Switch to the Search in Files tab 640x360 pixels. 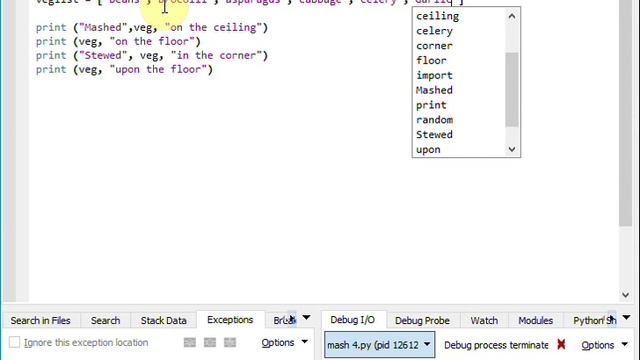[40, 320]
